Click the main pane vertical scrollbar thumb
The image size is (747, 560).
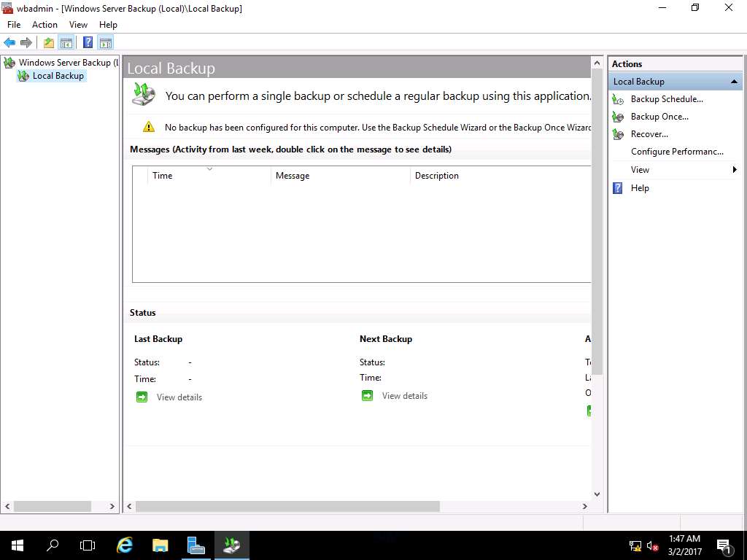point(597,222)
